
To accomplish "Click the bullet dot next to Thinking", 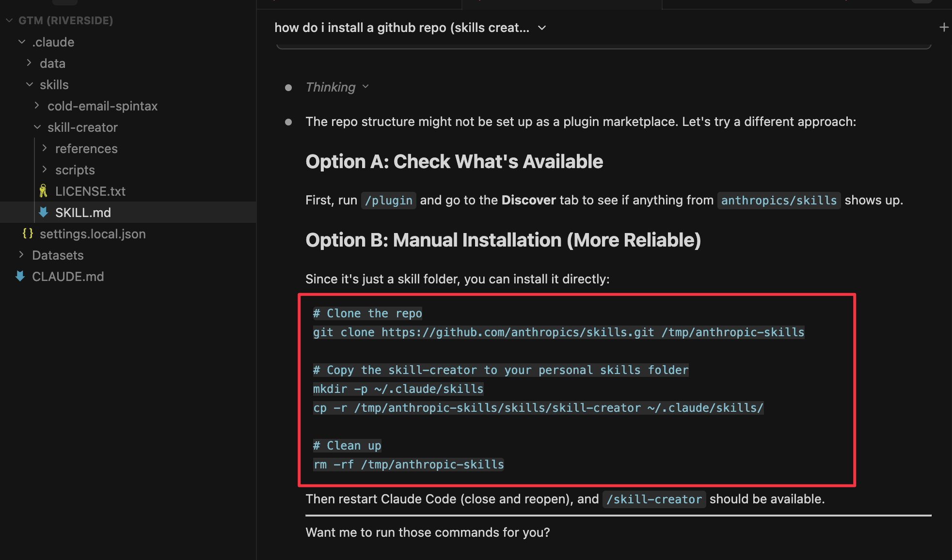I will (x=288, y=88).
